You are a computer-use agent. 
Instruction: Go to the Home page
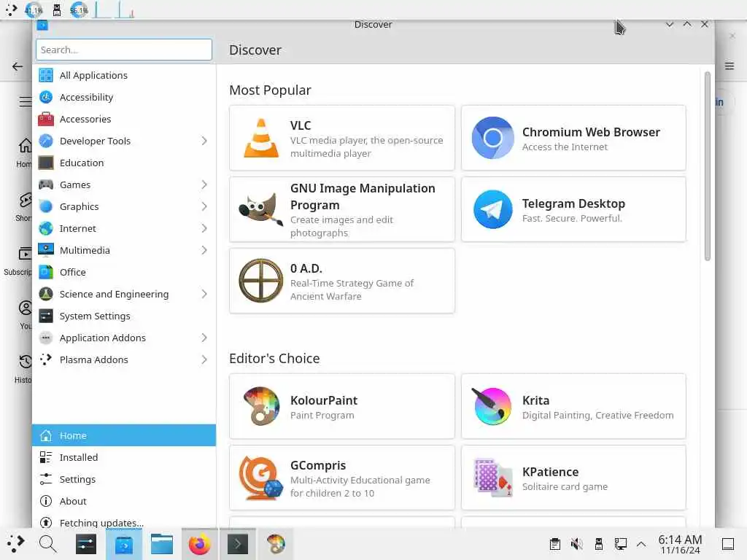point(124,435)
